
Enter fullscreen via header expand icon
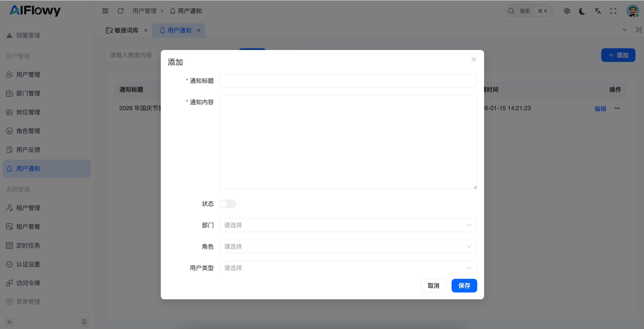coord(613,11)
